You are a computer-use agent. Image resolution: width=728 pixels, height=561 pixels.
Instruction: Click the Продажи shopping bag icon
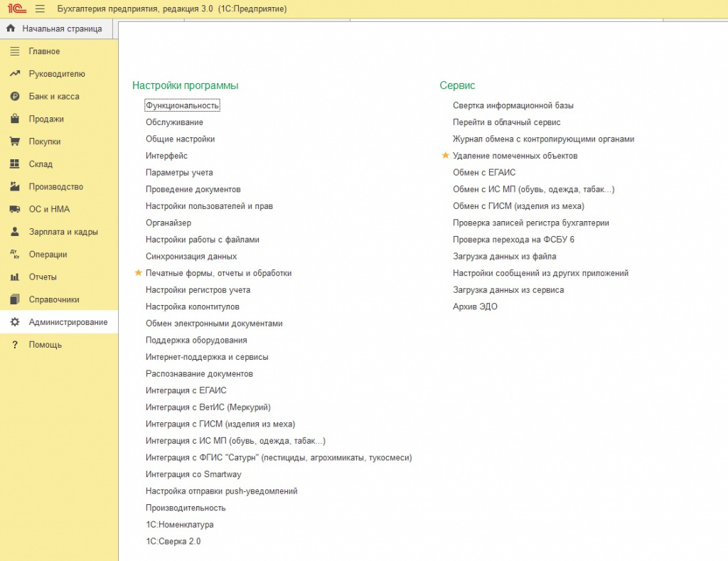point(15,119)
